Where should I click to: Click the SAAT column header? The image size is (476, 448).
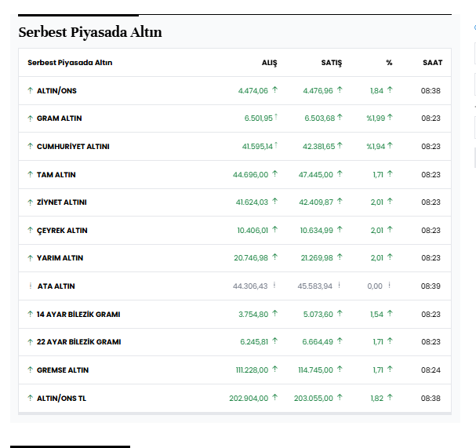point(432,63)
